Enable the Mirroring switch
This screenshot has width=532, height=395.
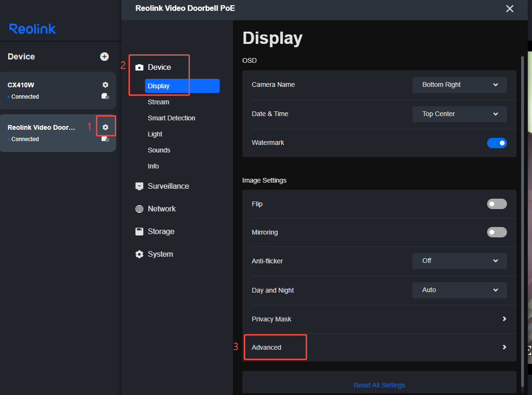coord(497,232)
